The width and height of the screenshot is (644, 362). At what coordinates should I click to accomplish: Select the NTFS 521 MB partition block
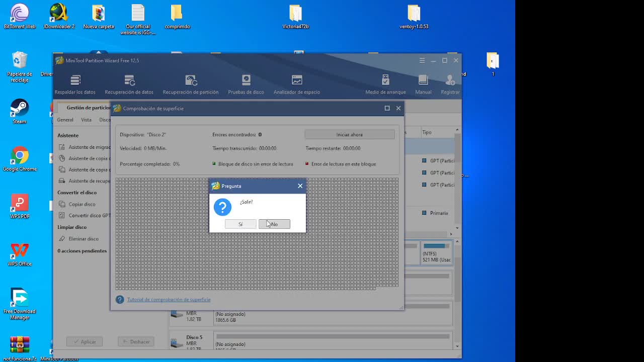[x=437, y=253]
